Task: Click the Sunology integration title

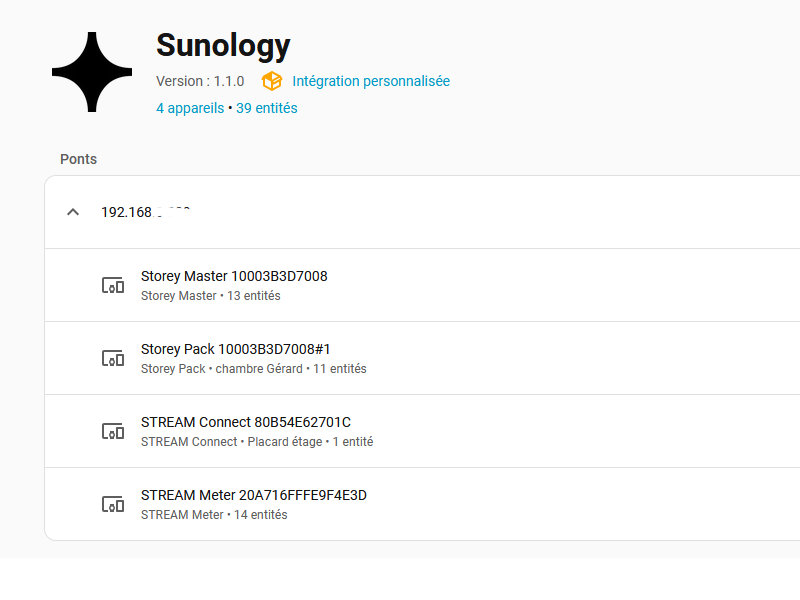Action: pyautogui.click(x=223, y=45)
